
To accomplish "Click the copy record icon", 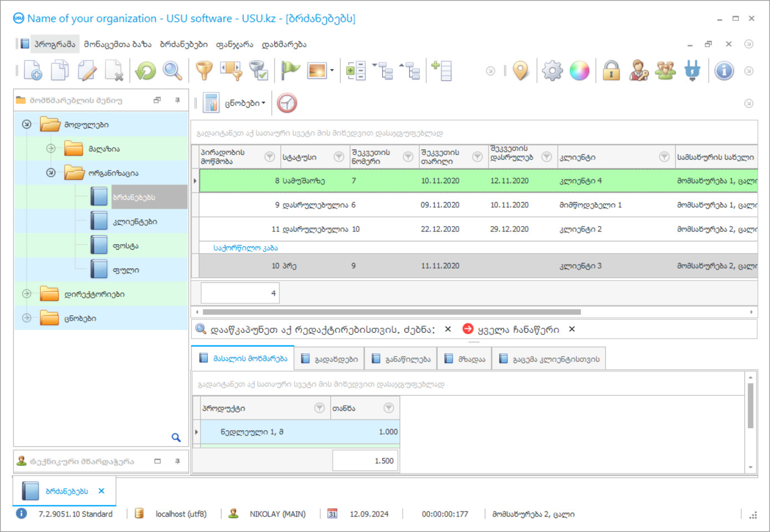I will 60,71.
